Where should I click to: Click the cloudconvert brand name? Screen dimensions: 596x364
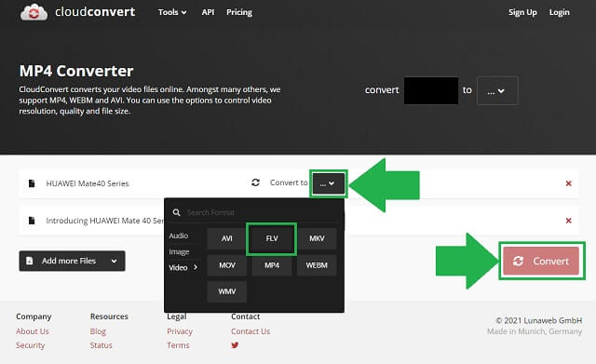pyautogui.click(x=95, y=12)
